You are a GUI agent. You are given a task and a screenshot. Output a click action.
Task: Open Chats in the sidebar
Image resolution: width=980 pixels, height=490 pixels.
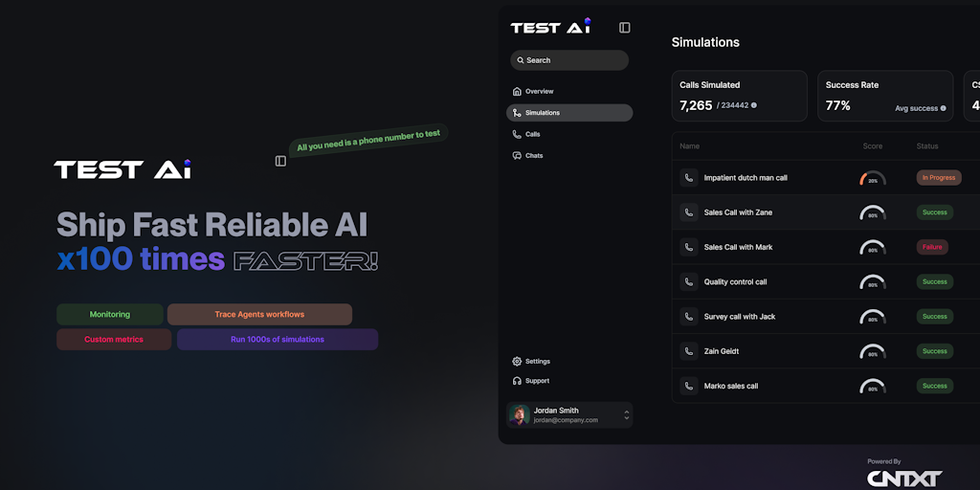[569, 156]
